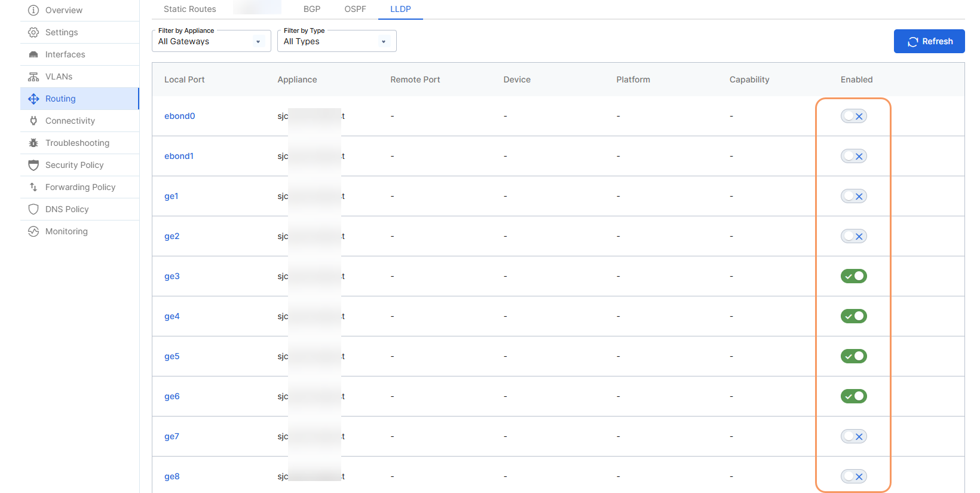This screenshot has width=980, height=493.
Task: Open the ge2 local port link
Action: coord(171,236)
